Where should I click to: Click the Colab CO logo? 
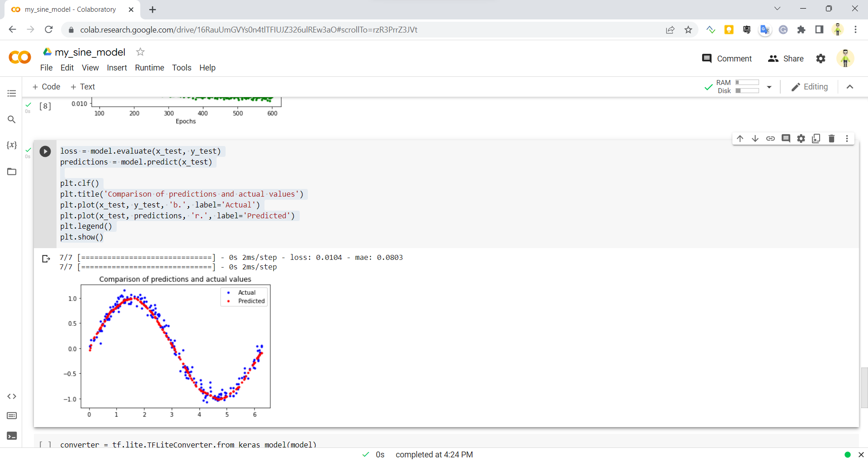[20, 57]
